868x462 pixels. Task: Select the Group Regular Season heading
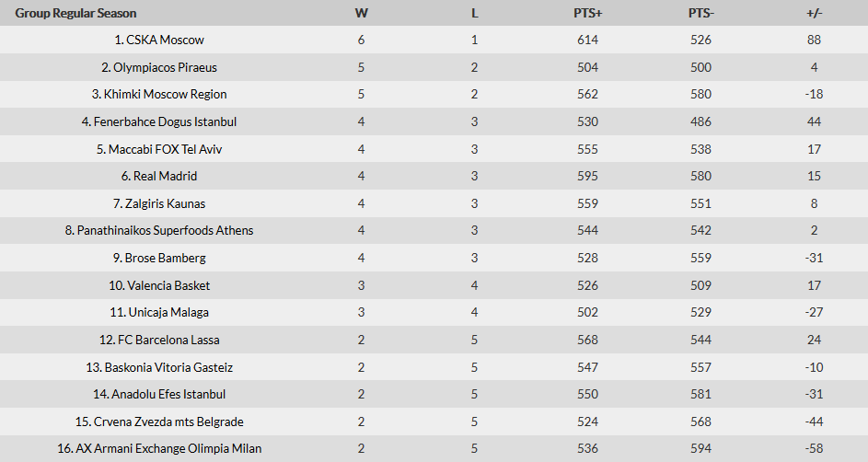[75, 13]
